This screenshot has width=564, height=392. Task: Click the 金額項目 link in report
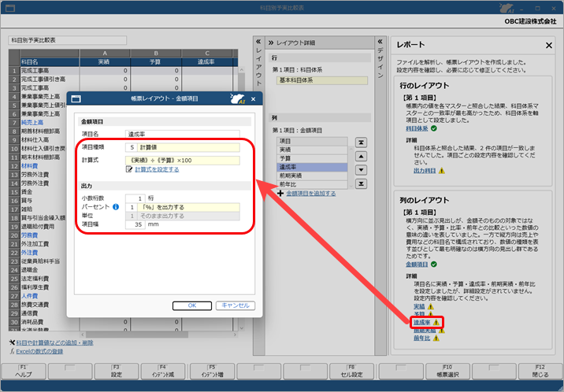click(x=417, y=264)
